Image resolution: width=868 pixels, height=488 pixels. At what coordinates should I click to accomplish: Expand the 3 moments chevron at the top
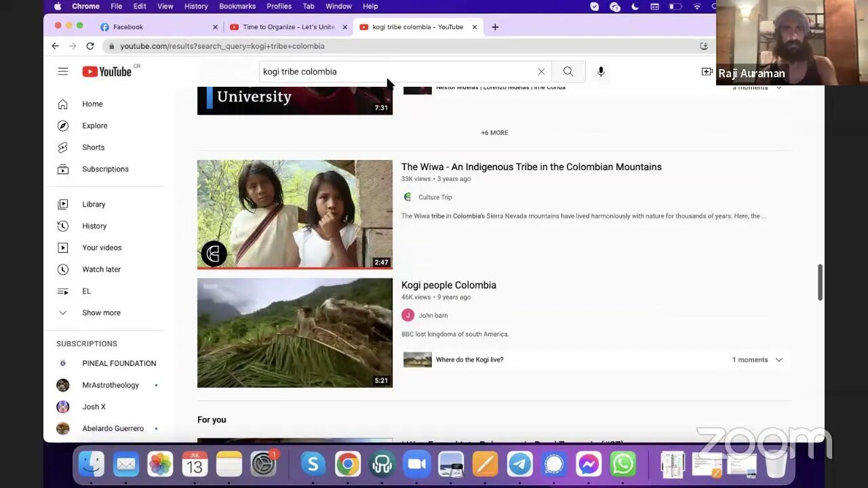click(x=778, y=87)
